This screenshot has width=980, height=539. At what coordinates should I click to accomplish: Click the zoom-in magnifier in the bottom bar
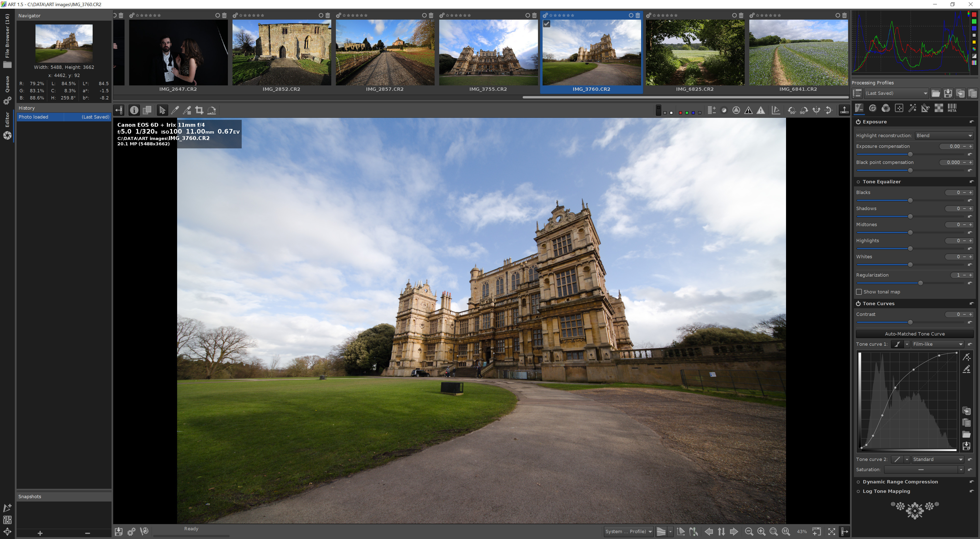coord(761,531)
